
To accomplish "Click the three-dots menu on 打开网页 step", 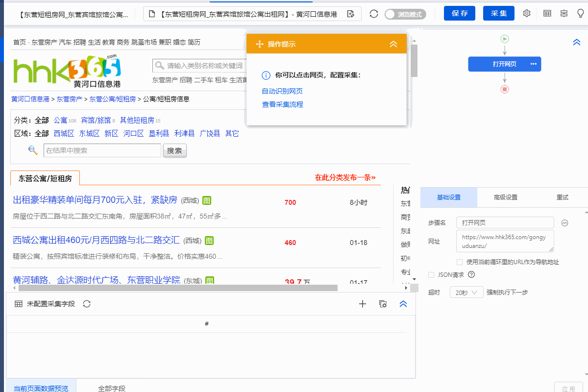I will (x=534, y=64).
